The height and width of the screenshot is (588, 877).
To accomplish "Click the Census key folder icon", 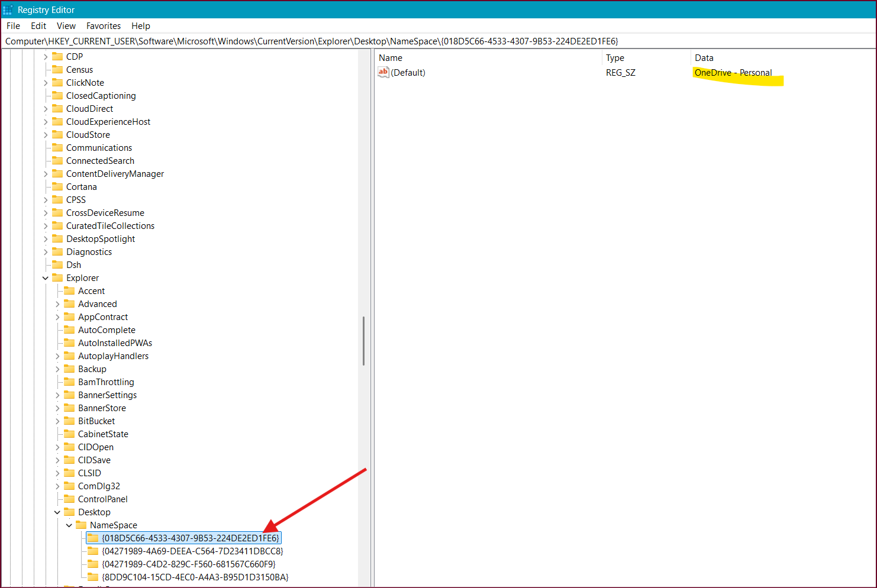I will point(57,70).
